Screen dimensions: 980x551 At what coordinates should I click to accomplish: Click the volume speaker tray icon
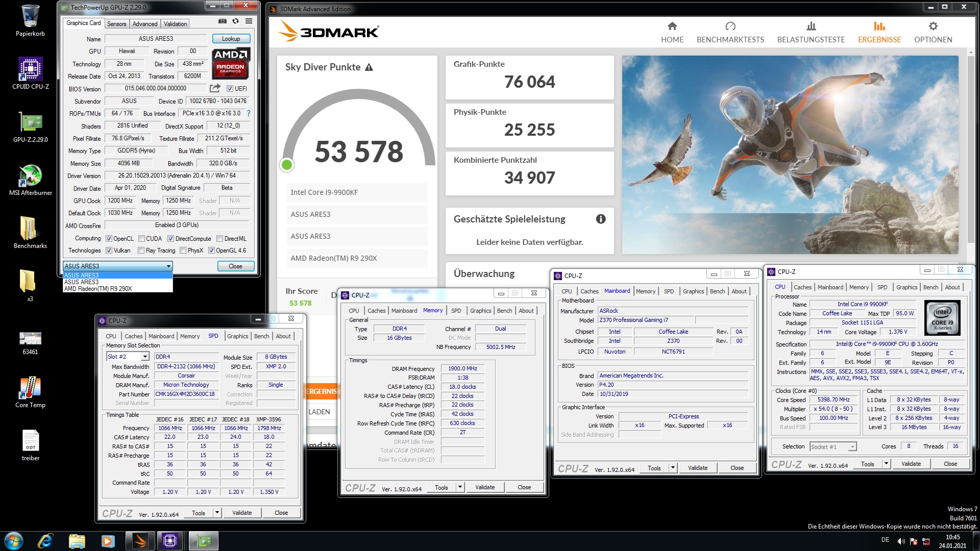point(901,541)
